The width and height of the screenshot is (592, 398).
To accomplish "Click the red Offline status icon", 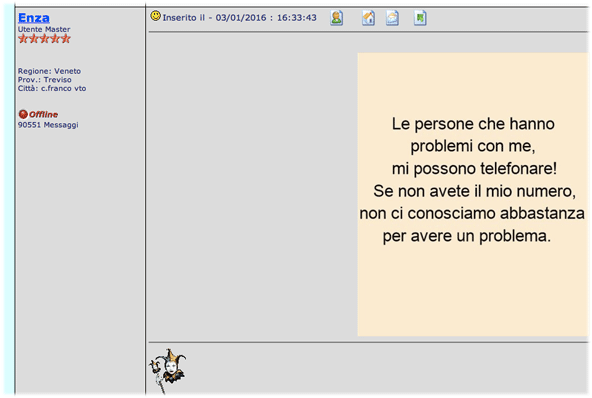I will pos(23,114).
